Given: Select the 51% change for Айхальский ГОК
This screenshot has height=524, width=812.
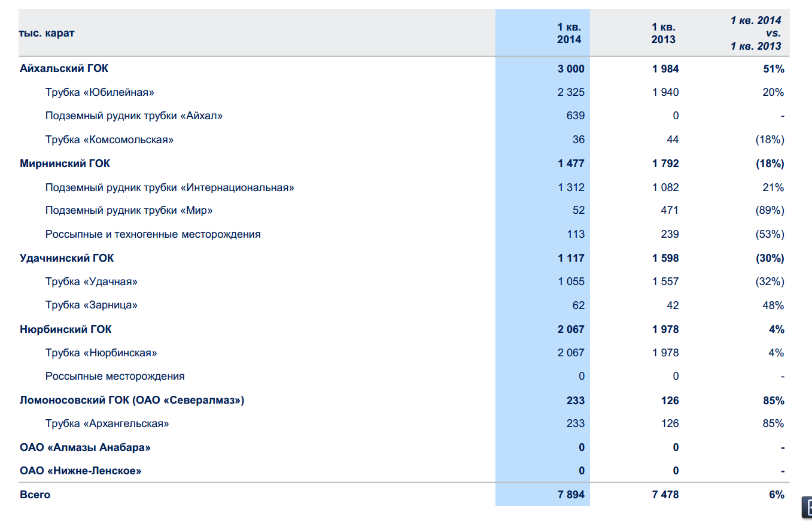Looking at the screenshot, I should point(773,69).
